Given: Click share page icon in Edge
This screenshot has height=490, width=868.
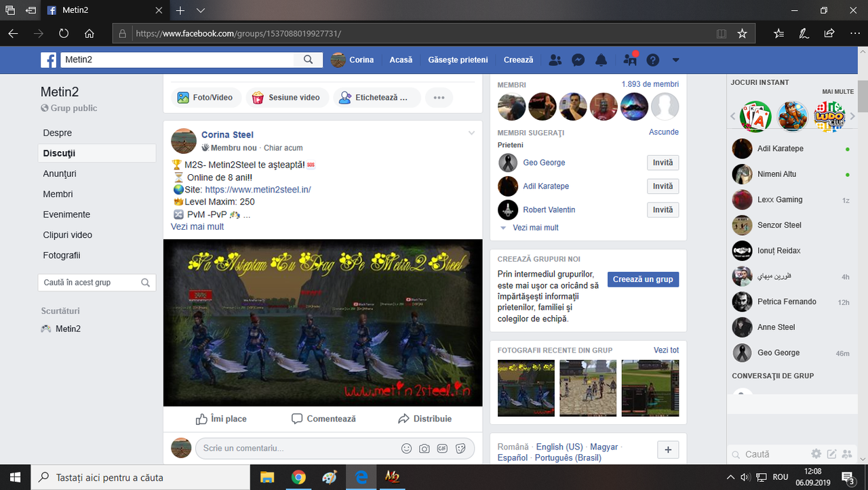Looking at the screenshot, I should [x=829, y=33].
